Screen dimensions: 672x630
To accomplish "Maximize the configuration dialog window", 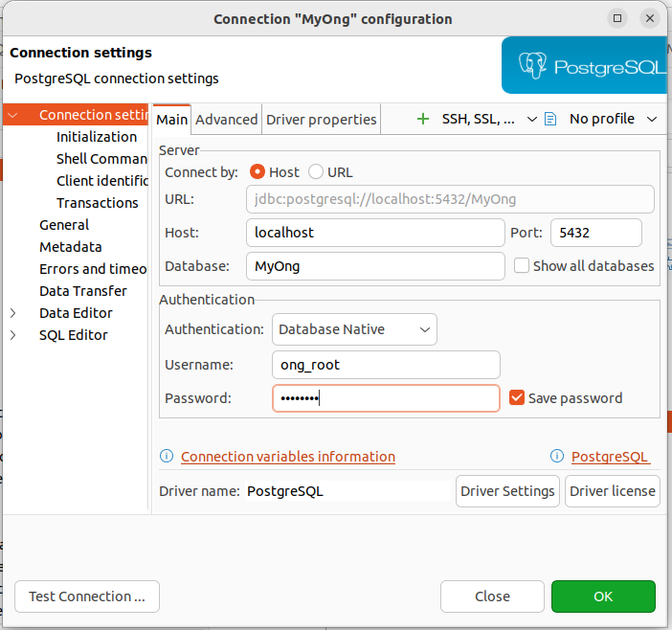I will pyautogui.click(x=618, y=18).
